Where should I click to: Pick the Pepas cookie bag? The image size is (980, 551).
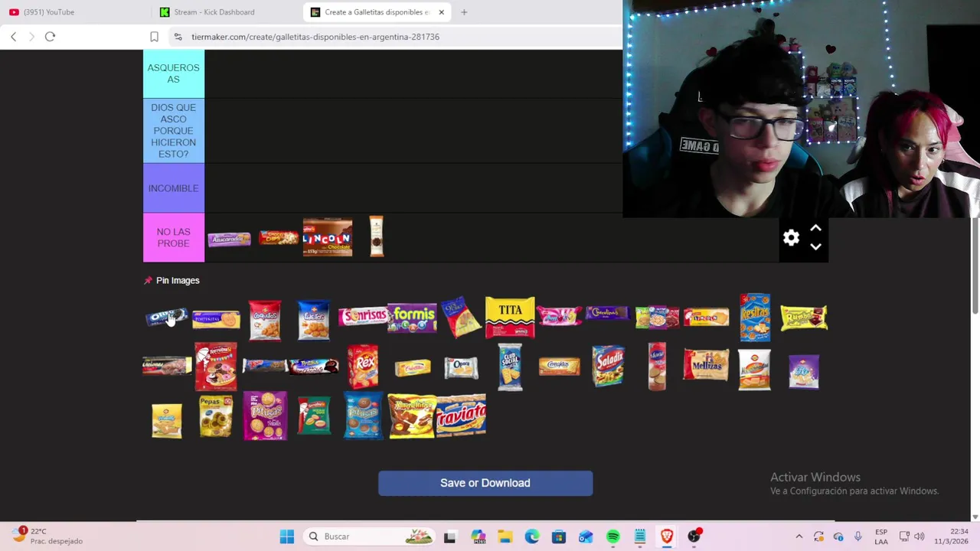[216, 416]
